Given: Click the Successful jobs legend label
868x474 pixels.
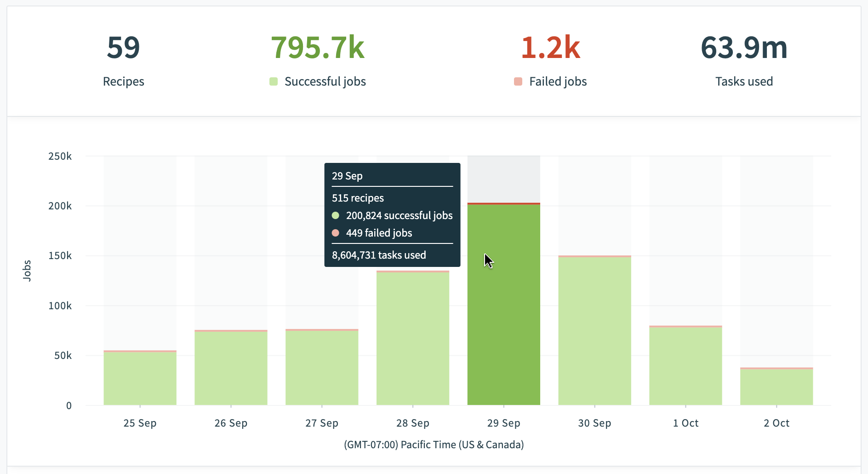Looking at the screenshot, I should (325, 82).
